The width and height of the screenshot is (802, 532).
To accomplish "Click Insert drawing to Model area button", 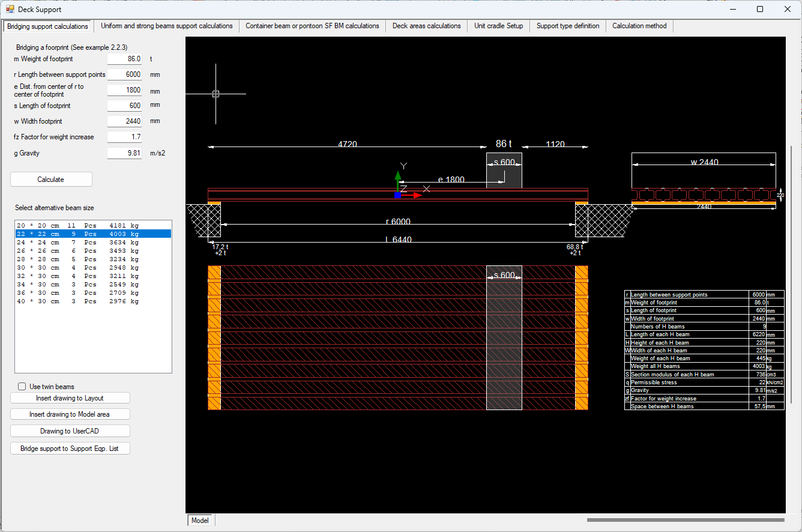I will pyautogui.click(x=70, y=414).
